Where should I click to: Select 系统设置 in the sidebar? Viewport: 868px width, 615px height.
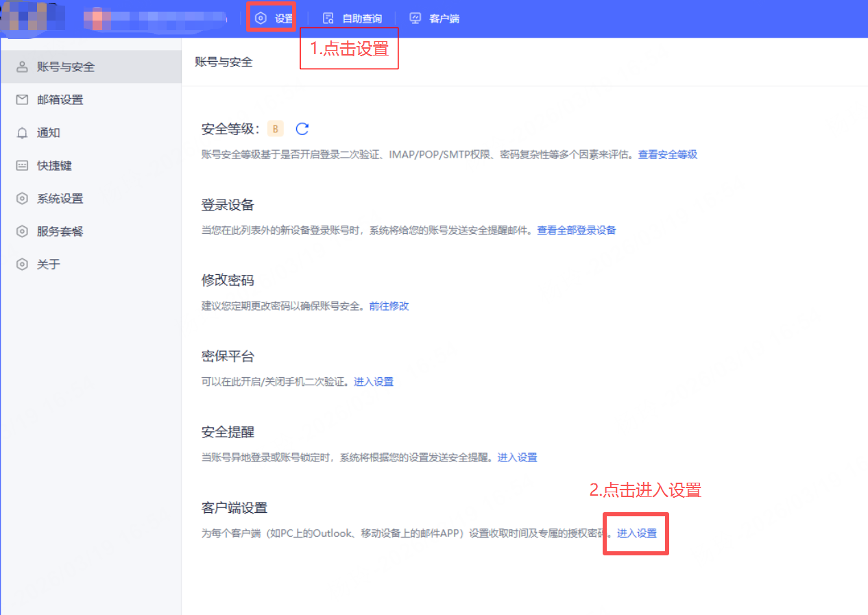tap(91, 198)
